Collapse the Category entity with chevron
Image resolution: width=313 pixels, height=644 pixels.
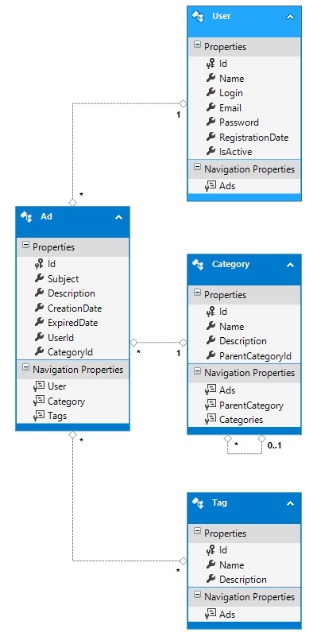290,265
